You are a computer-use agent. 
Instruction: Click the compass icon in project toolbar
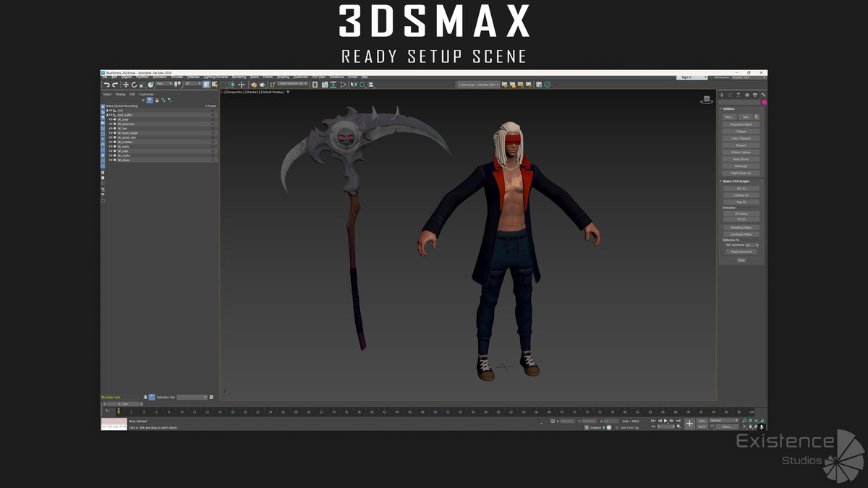click(x=548, y=85)
